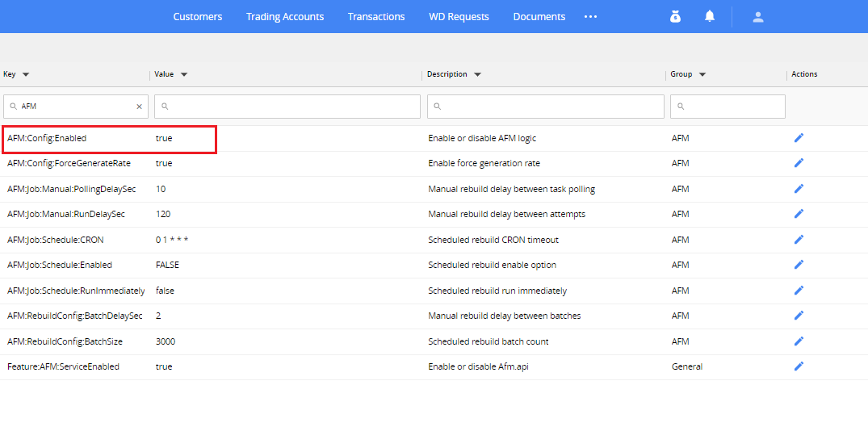Screen dimensions: 868x427
Task: Go to the WD Requests menu
Action: (459, 17)
